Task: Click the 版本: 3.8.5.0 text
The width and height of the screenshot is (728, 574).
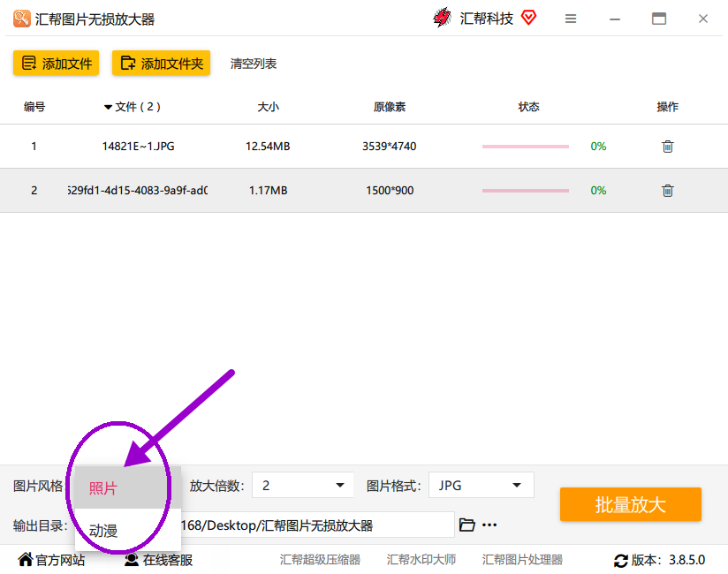Action: 668,560
